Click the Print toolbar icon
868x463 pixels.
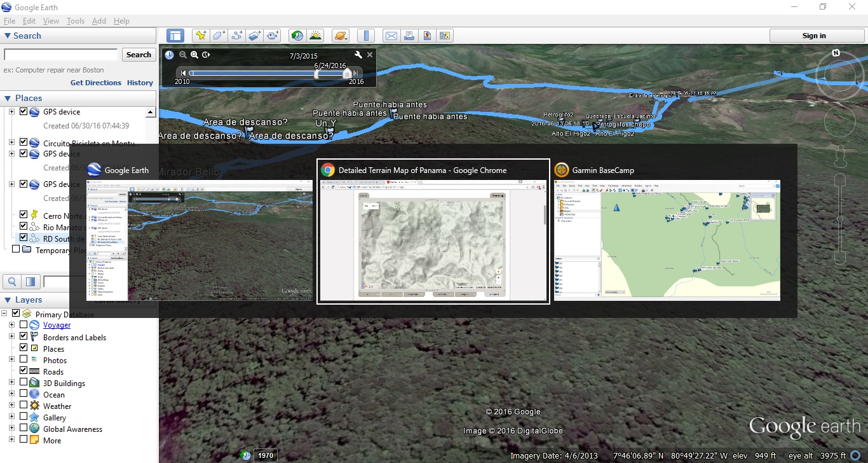[409, 36]
